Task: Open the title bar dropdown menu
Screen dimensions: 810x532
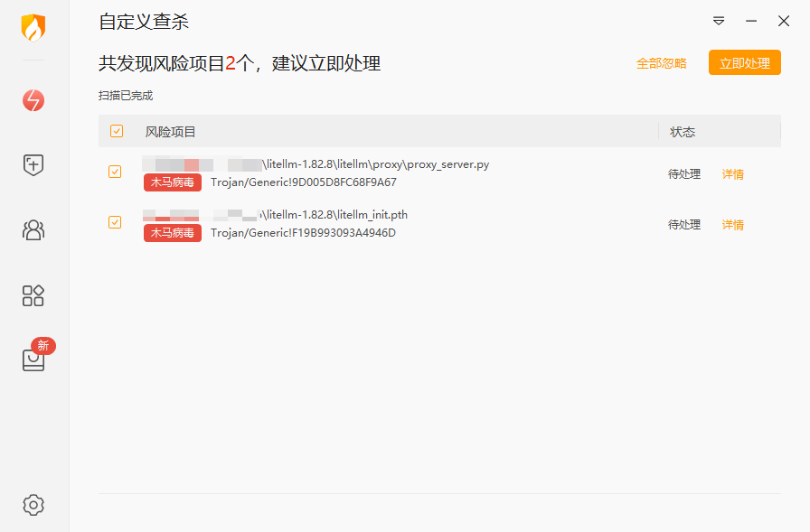Action: (719, 21)
